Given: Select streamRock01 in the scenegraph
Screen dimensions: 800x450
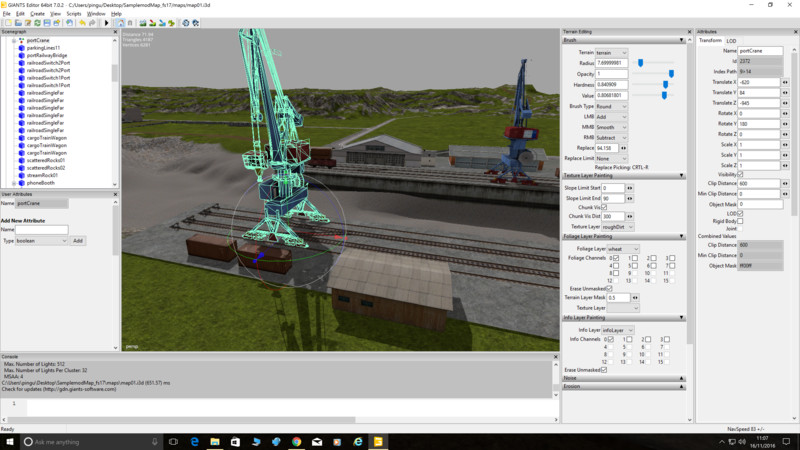Looking at the screenshot, I should (x=42, y=175).
